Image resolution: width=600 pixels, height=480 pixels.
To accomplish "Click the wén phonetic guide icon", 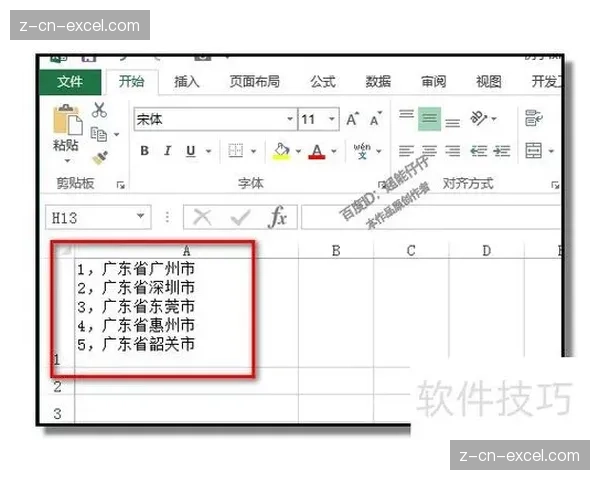I will click(362, 151).
